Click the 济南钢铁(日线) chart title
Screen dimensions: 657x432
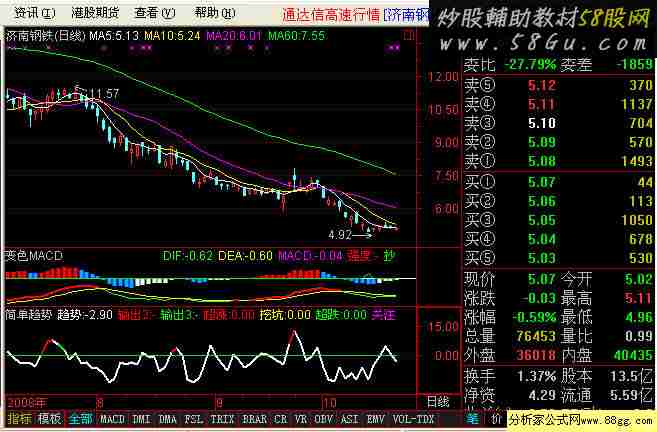coord(45,36)
